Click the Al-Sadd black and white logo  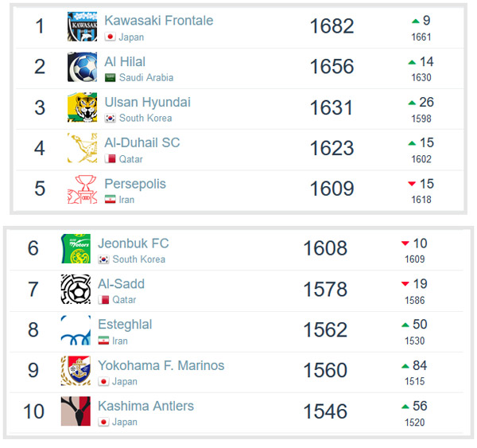(x=76, y=290)
